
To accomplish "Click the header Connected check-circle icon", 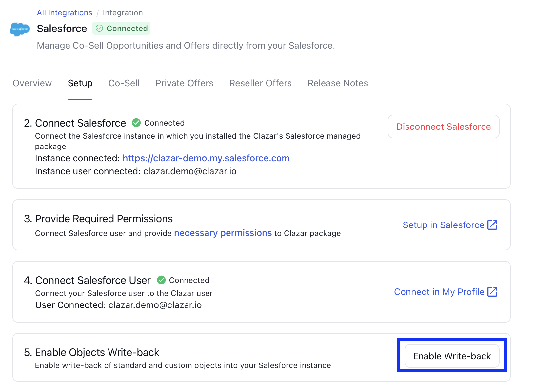I will (99, 29).
